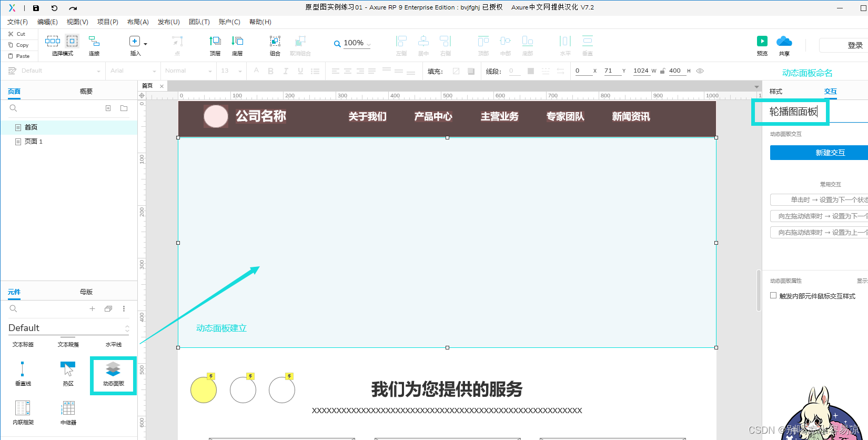Toggle the visibility eye icon in style bar
The height and width of the screenshot is (440, 868).
click(700, 71)
